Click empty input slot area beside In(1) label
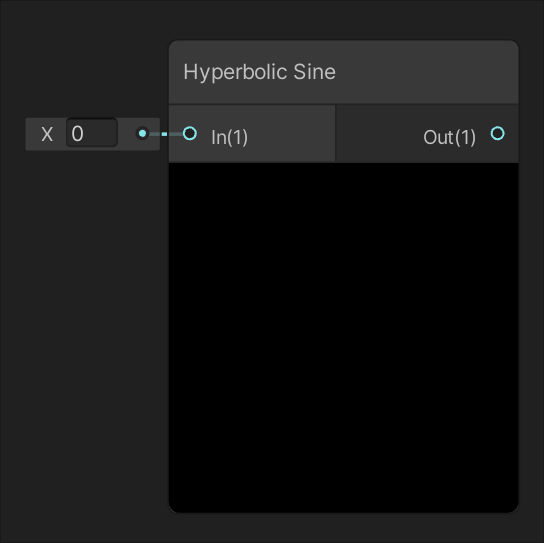Viewport: 544px width, 543px height. coord(291,134)
